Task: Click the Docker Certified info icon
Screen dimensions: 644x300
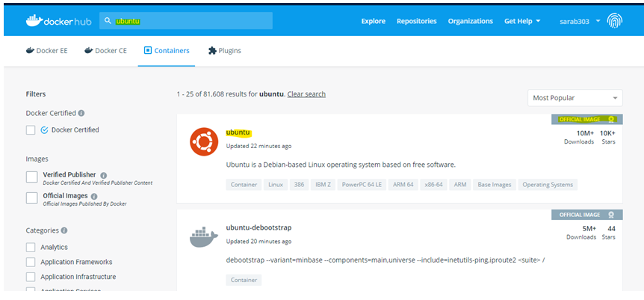Action: tap(81, 113)
